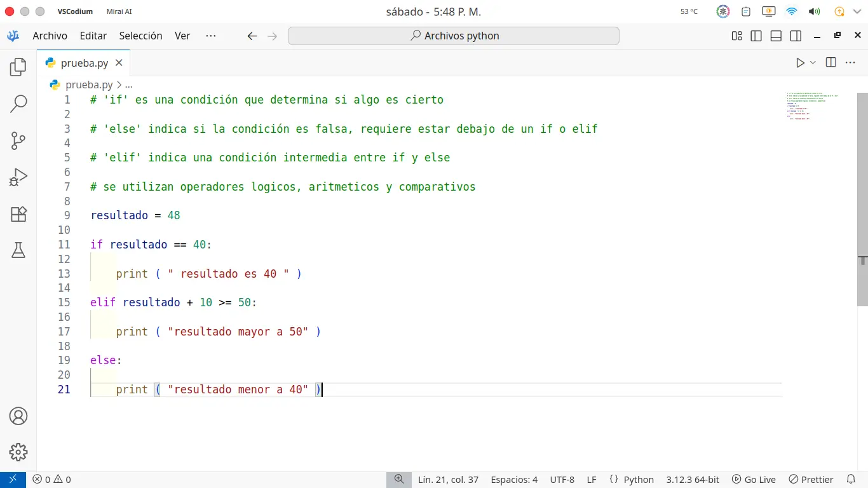Click the 'resultado = 48' code line
This screenshot has height=488, width=868.
point(135,215)
